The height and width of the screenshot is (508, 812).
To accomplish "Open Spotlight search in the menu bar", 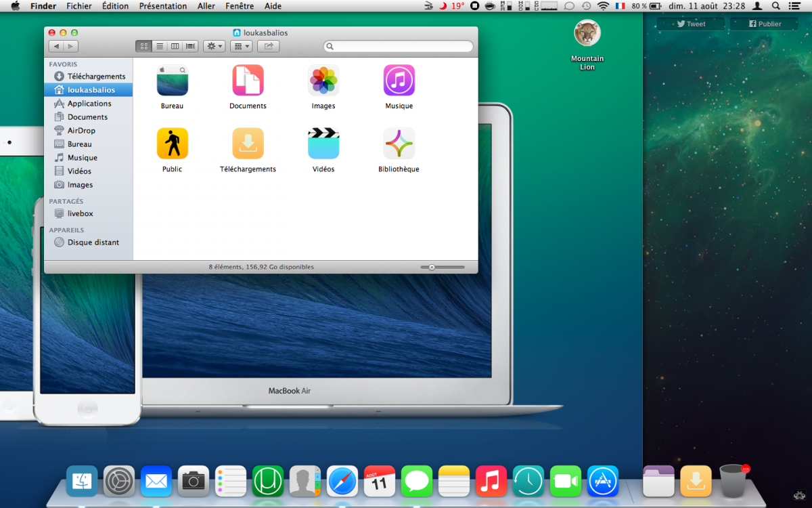I will (776, 6).
